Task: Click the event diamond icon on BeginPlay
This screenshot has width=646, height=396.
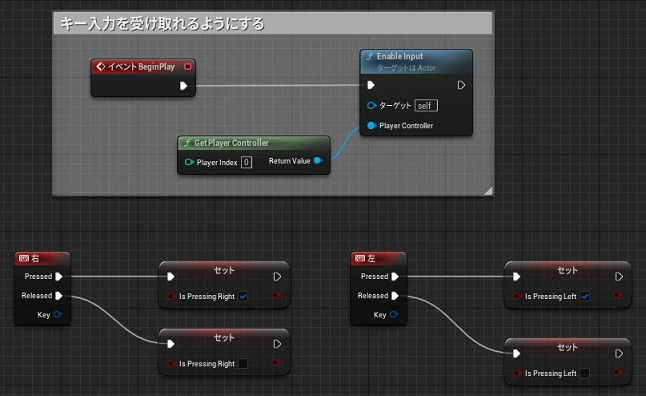Action: 101,67
